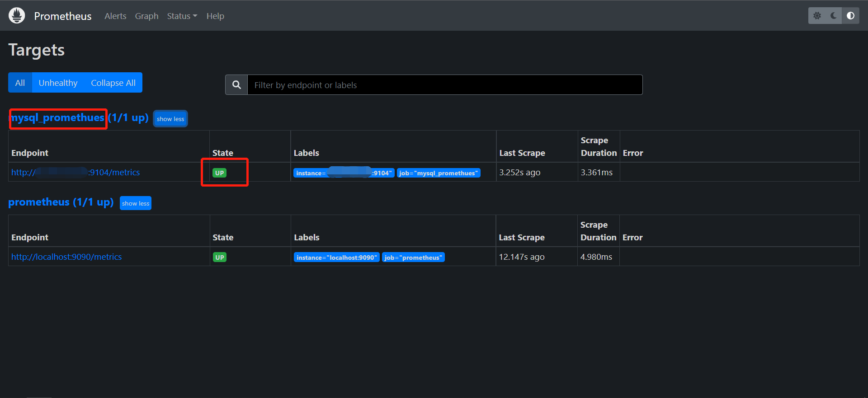
Task: Click the 4.980ms scrape duration value
Action: click(x=596, y=257)
